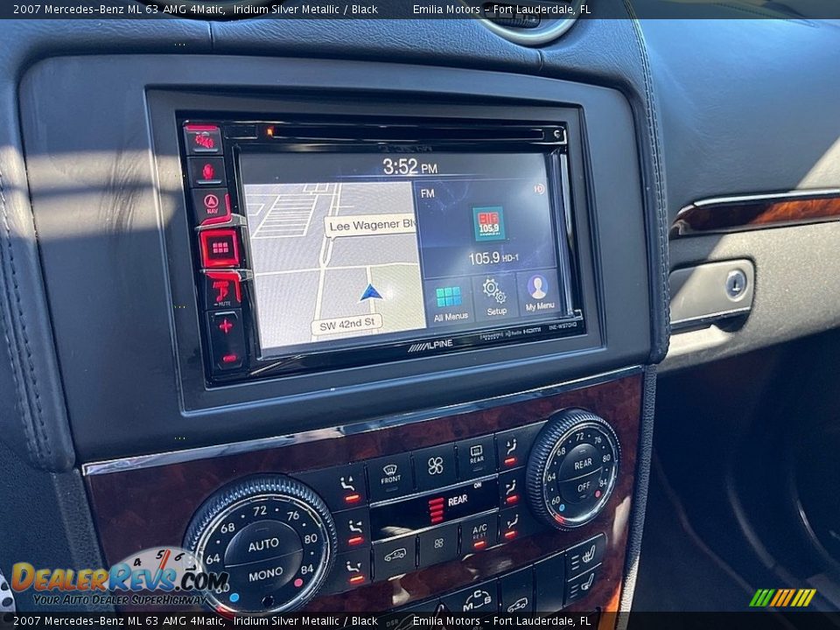Toggle air recirculation car button
This screenshot has width=840, height=630.
[x=395, y=556]
